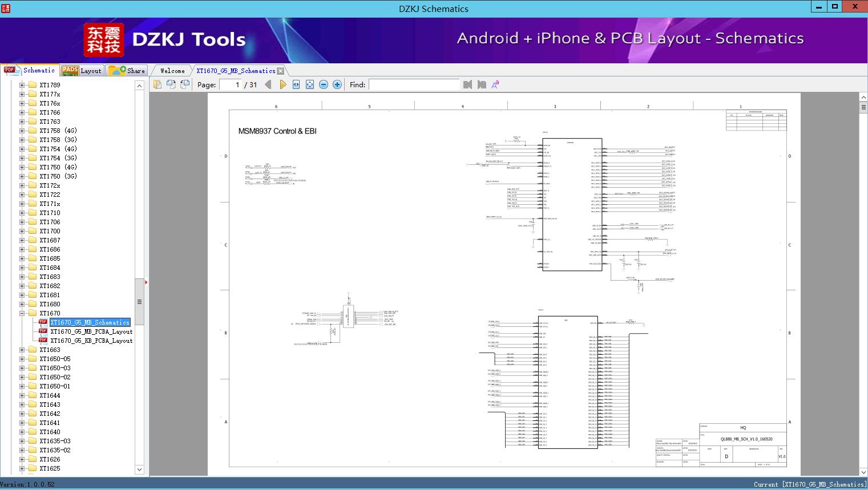868x490 pixels.
Task: Toggle match case search option icon
Action: click(x=495, y=84)
